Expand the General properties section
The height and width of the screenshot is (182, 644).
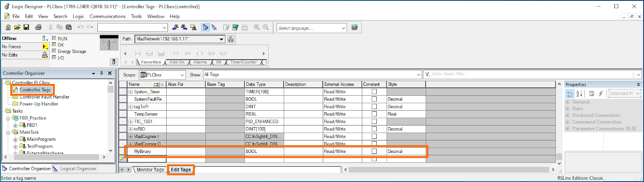point(568,102)
